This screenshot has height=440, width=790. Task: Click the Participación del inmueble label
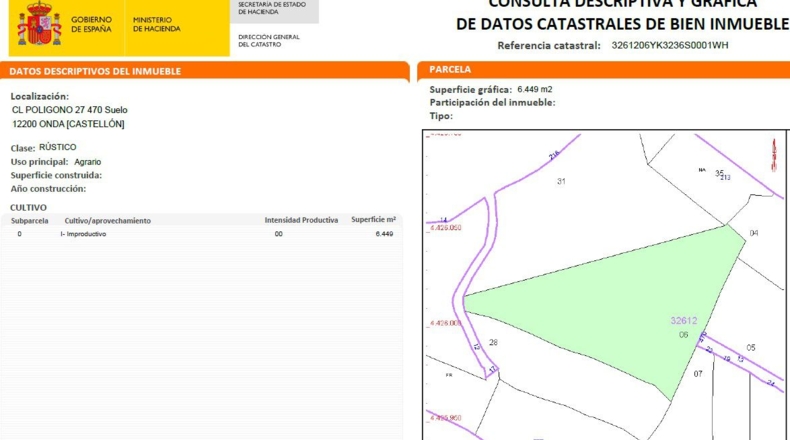[492, 102]
